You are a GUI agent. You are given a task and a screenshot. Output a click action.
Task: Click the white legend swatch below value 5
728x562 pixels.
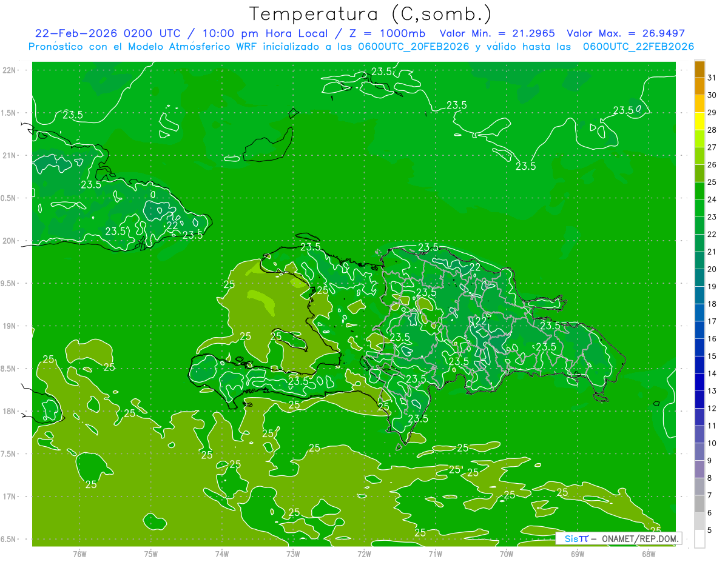(x=699, y=539)
